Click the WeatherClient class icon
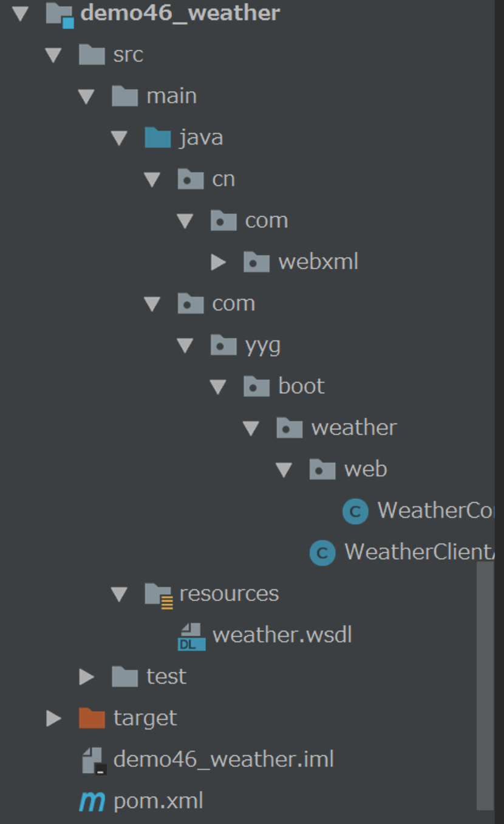The width and height of the screenshot is (504, 824). 322,552
